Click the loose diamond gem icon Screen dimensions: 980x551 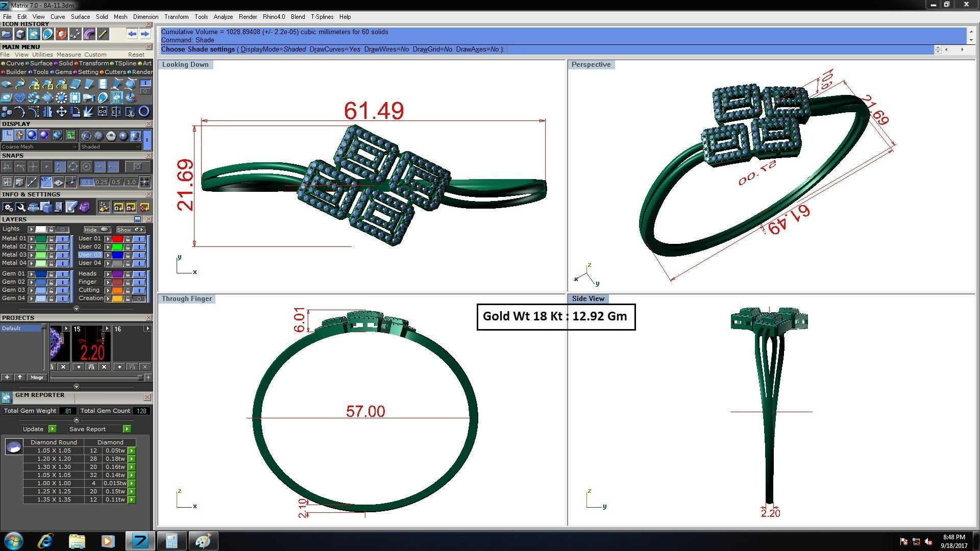(19, 97)
